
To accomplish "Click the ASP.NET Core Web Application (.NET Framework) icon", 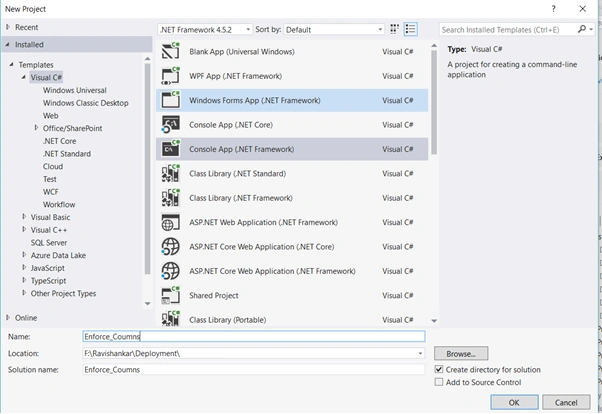I will [170, 271].
